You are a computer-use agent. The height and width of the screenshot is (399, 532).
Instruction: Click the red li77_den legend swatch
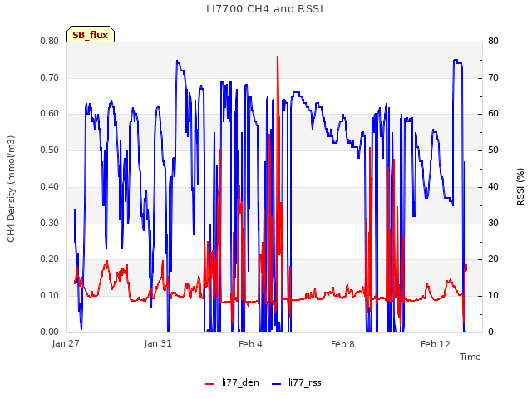(x=210, y=384)
